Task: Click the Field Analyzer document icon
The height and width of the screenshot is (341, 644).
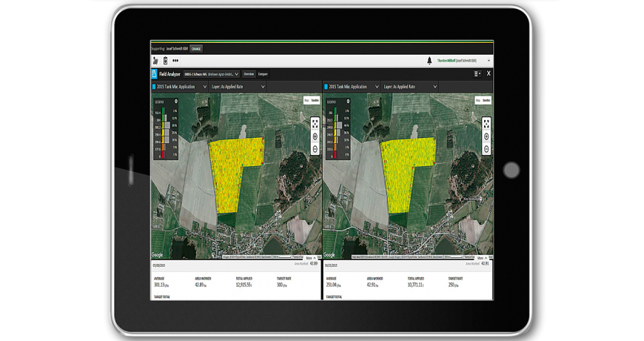Action: [x=155, y=74]
